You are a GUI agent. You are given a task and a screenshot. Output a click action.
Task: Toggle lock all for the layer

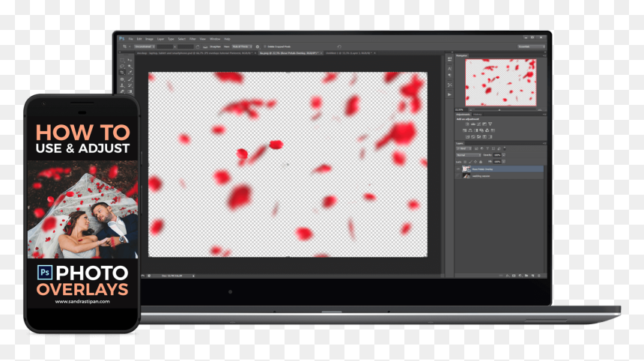[481, 162]
